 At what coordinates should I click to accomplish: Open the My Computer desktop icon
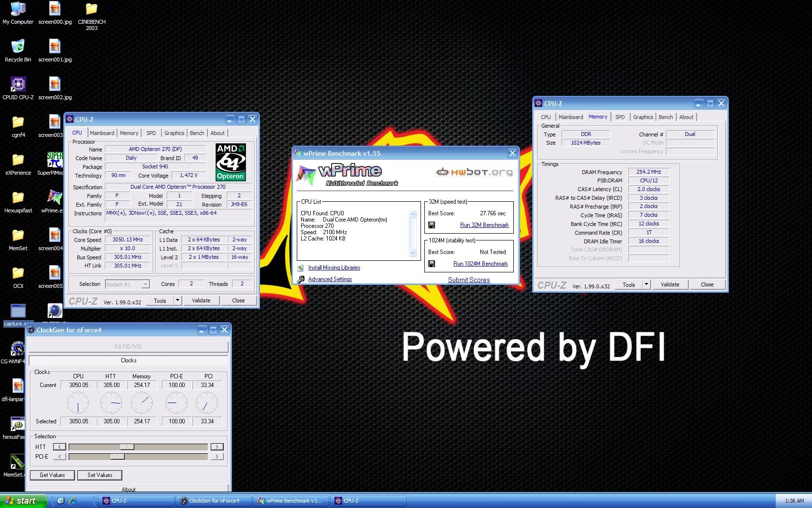18,13
